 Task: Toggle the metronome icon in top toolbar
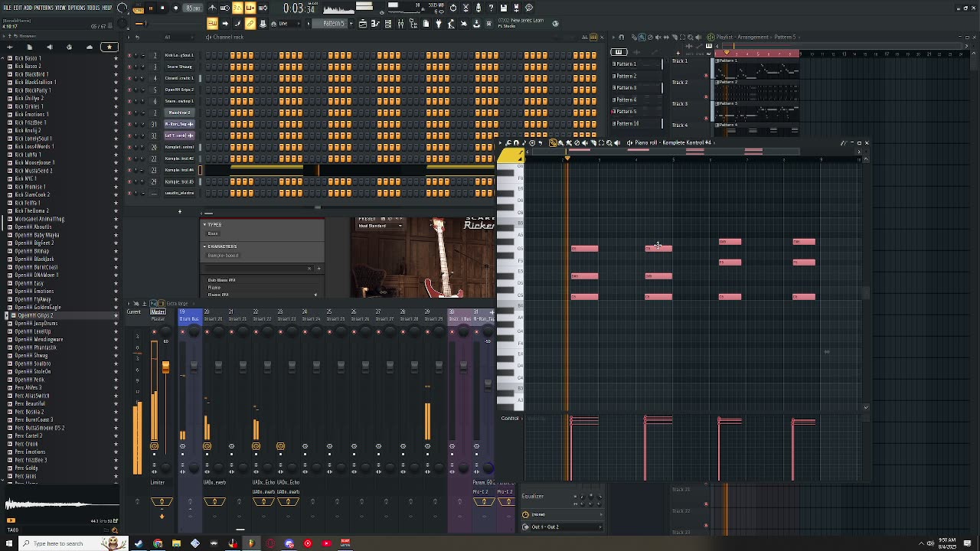pos(212,8)
